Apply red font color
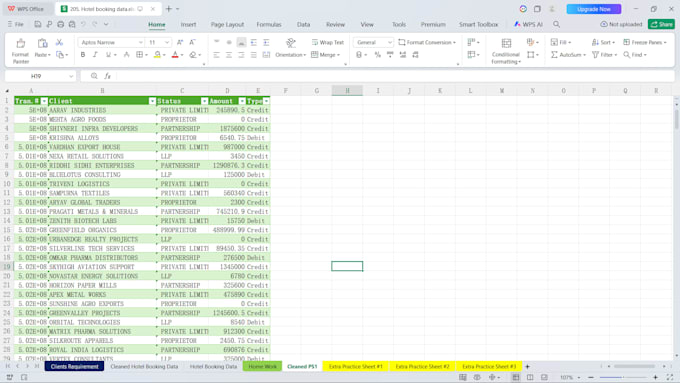This screenshot has width=680, height=383. pos(175,55)
